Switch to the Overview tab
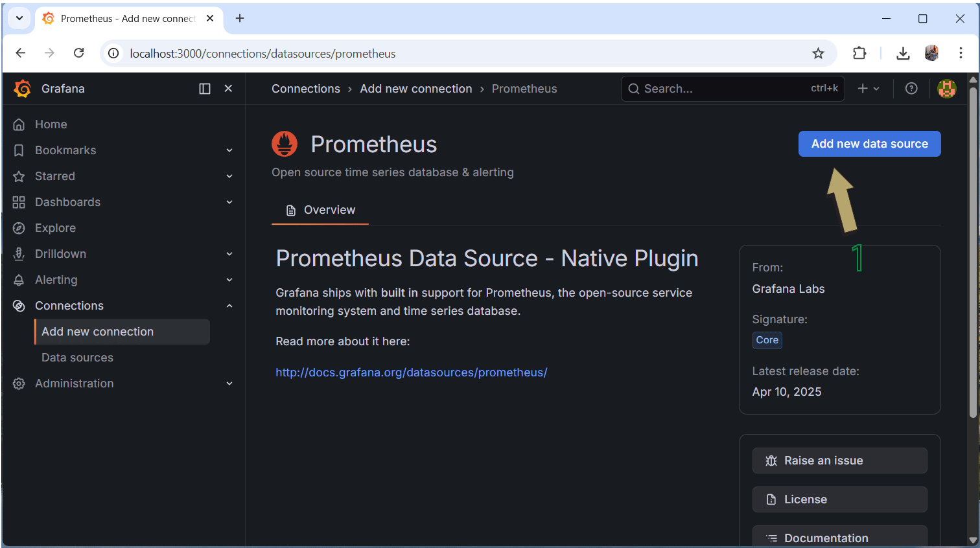This screenshot has height=548, width=980. point(320,210)
